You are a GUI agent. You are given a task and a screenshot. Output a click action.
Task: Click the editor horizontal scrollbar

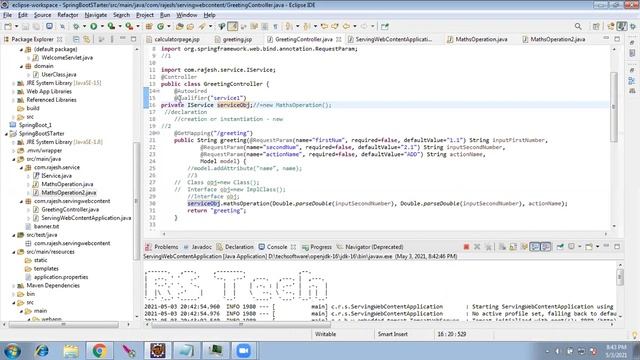click(x=384, y=234)
